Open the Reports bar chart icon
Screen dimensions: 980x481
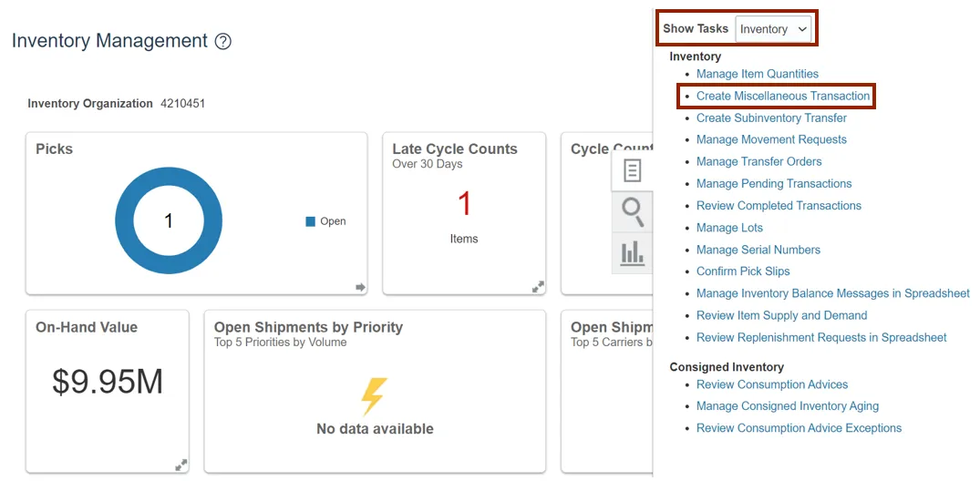[x=632, y=252]
